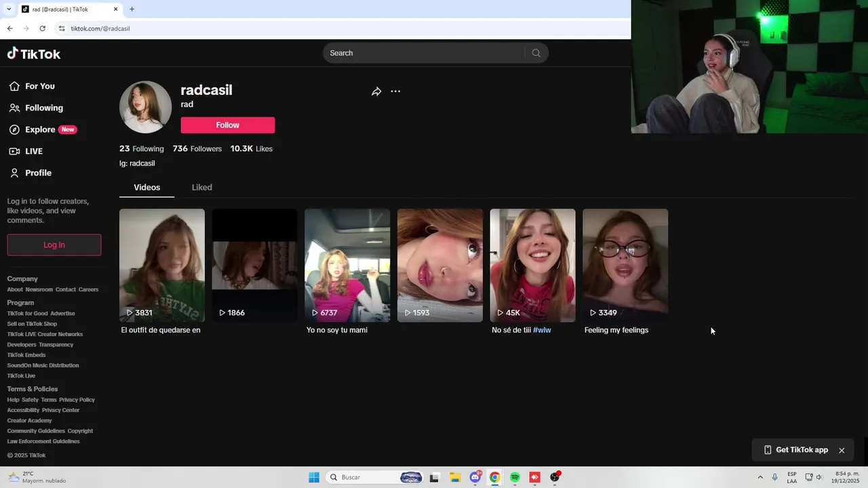
Task: Show hidden system tray icons
Action: click(760, 477)
